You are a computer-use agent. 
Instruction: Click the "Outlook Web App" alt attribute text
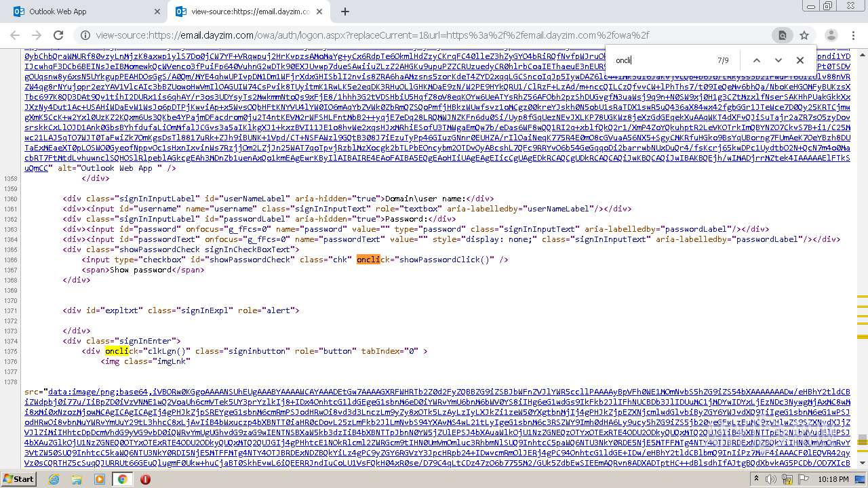[116, 168]
